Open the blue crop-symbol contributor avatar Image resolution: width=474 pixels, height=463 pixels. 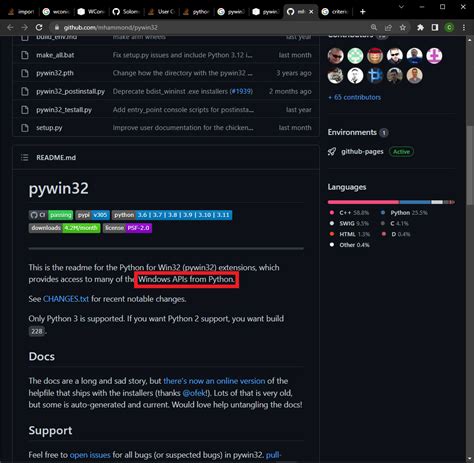click(375, 76)
